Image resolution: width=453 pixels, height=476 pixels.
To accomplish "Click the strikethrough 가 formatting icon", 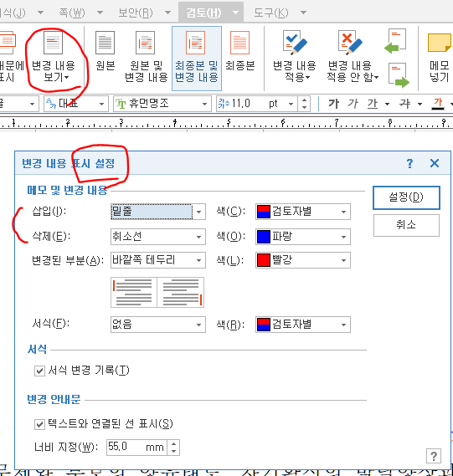I will coord(405,104).
